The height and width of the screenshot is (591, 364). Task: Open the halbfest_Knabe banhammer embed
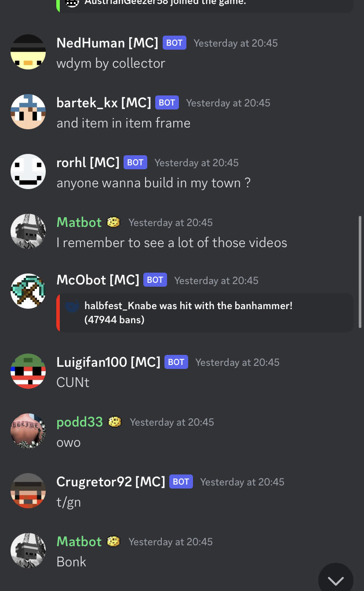pos(205,313)
